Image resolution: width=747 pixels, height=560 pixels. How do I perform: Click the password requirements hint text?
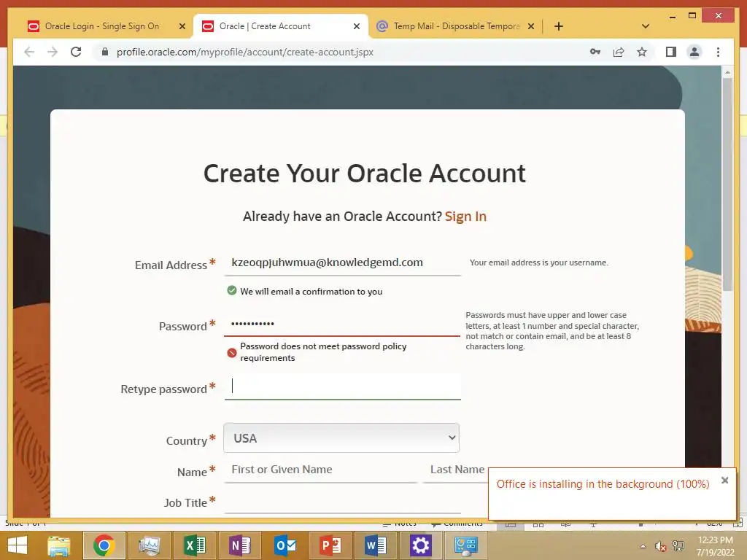point(552,331)
